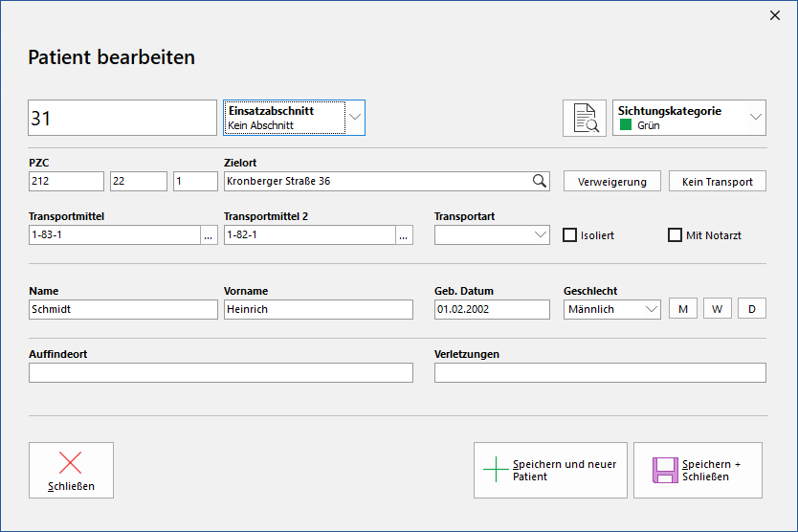
Task: Click the Transportmittel field with 1-83-1
Action: [115, 235]
